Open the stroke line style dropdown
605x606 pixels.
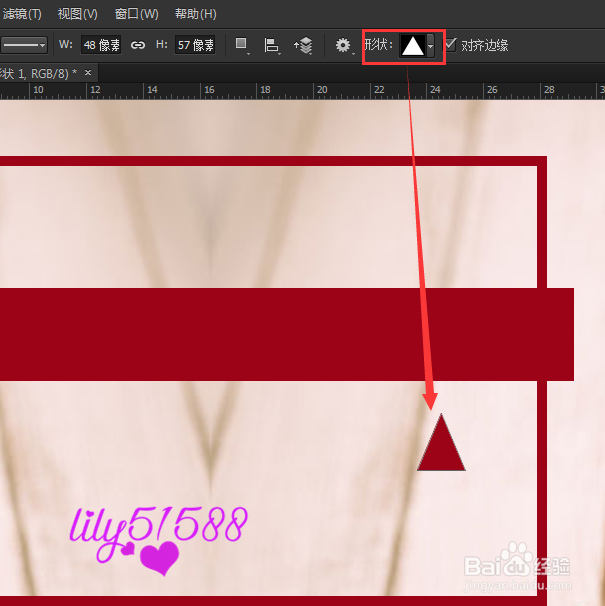coord(24,45)
